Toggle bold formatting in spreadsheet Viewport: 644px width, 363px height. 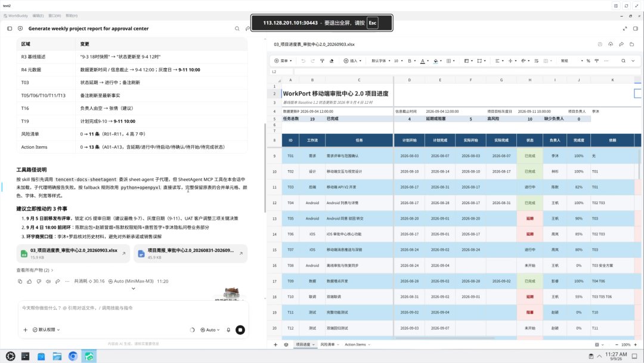point(410,61)
